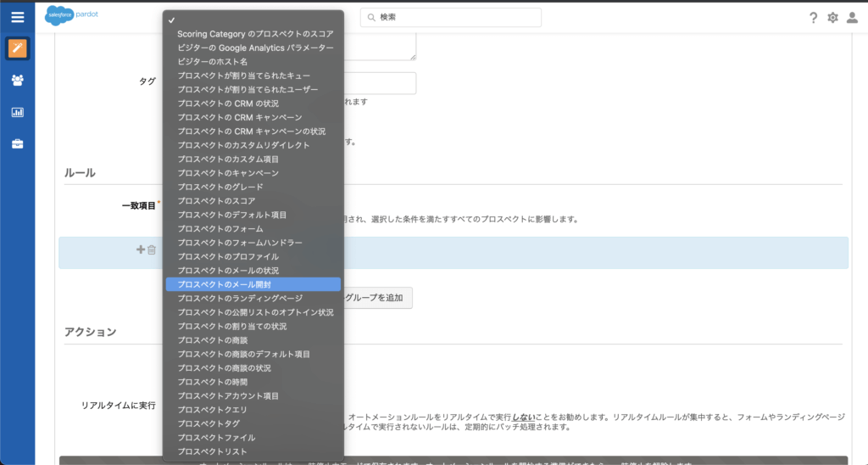Select プロスペクトの CRM キャンペーンの状況

(x=253, y=132)
